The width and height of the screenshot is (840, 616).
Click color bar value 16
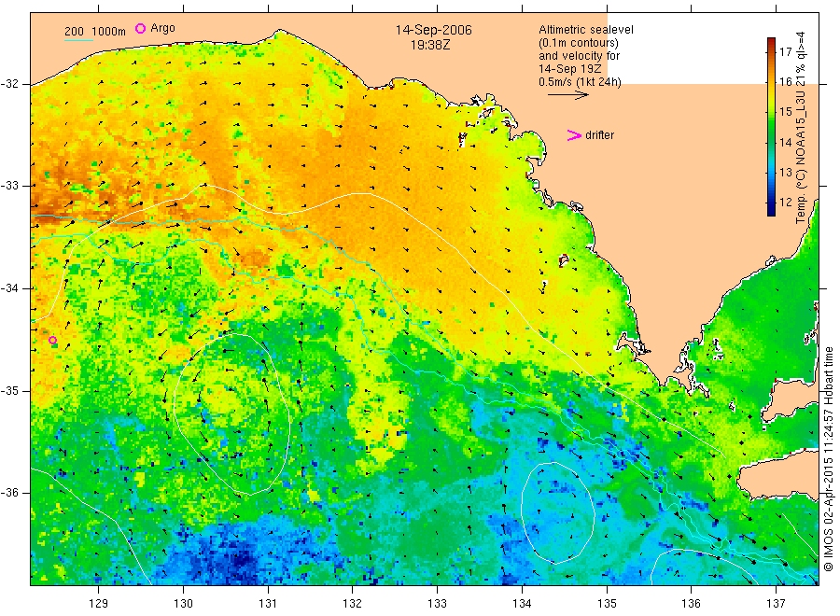point(785,82)
